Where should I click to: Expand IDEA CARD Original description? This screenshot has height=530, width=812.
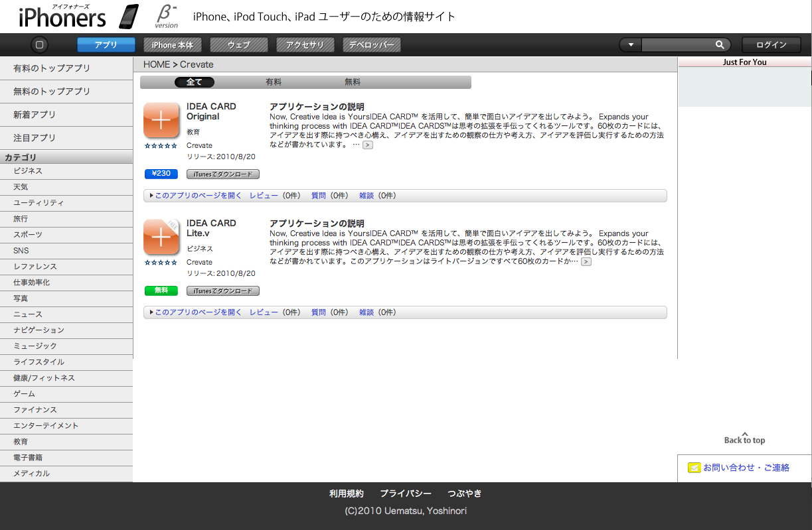(x=367, y=145)
